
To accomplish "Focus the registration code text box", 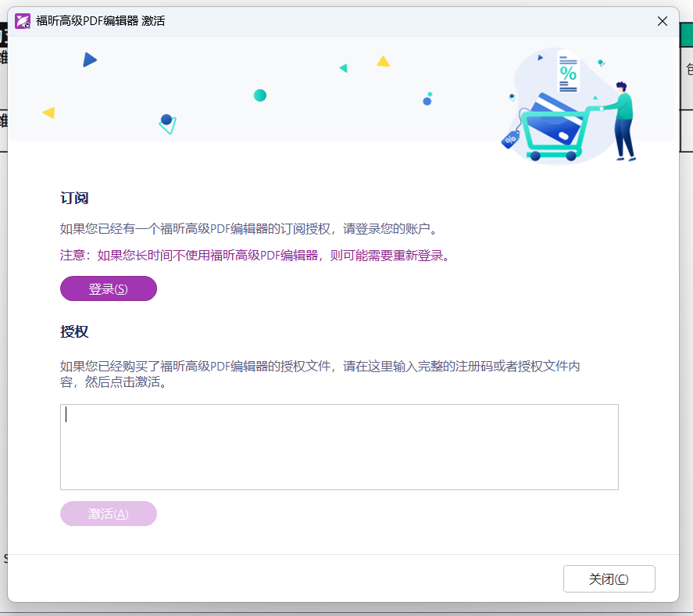I will pos(339,447).
